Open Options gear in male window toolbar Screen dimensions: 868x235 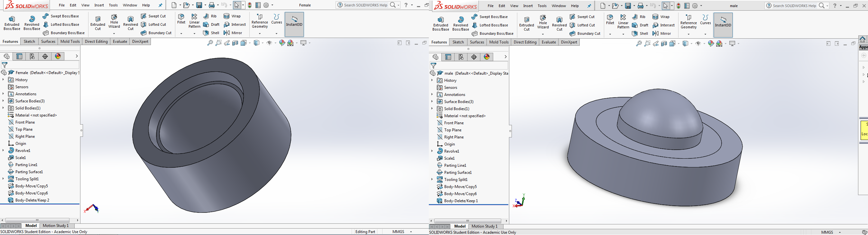point(695,6)
